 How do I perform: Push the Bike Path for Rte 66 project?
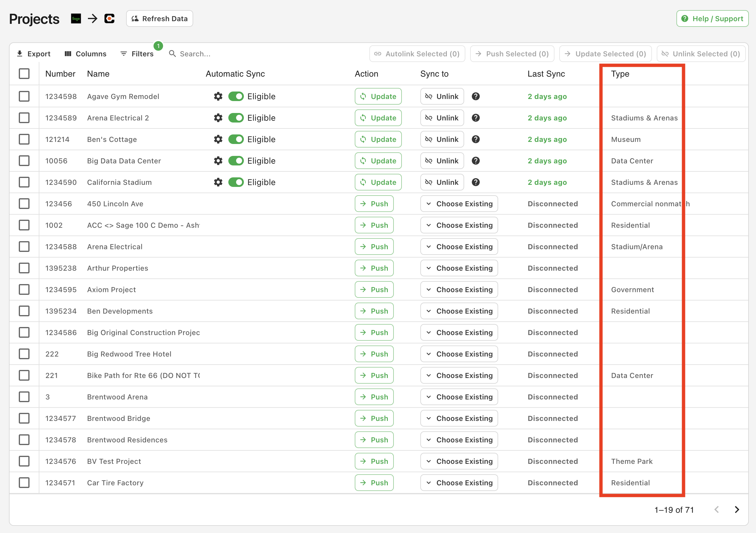pyautogui.click(x=374, y=375)
